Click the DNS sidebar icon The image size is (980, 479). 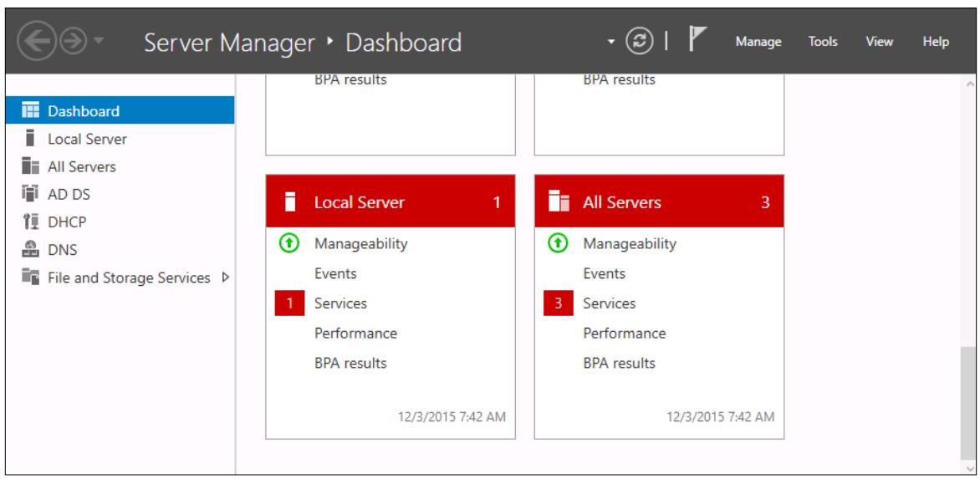[x=30, y=249]
